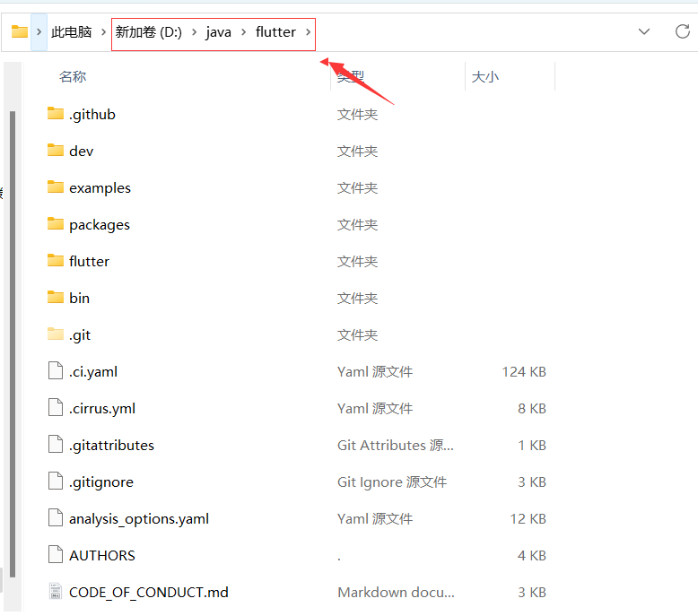
Task: Click the folder icon in address bar
Action: (x=20, y=32)
